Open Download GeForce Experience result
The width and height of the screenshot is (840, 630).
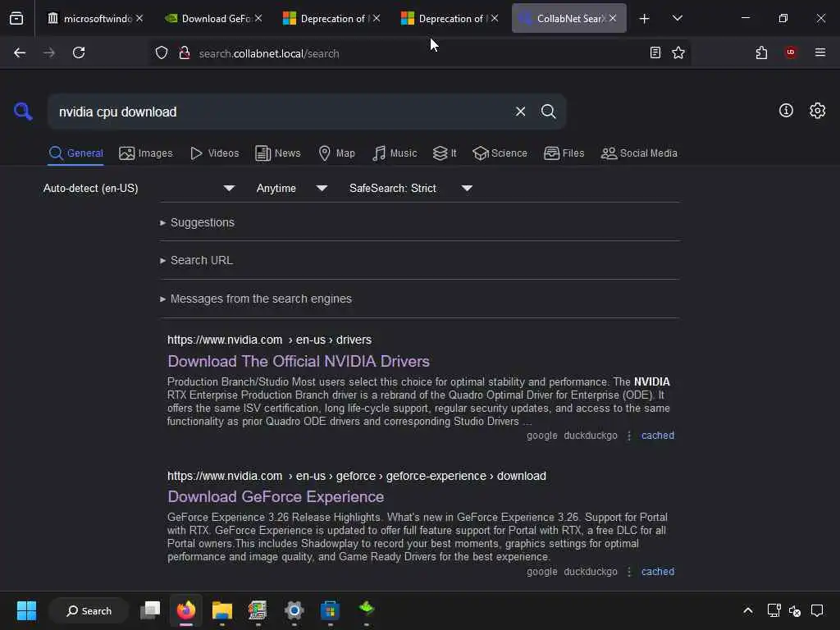tap(276, 496)
